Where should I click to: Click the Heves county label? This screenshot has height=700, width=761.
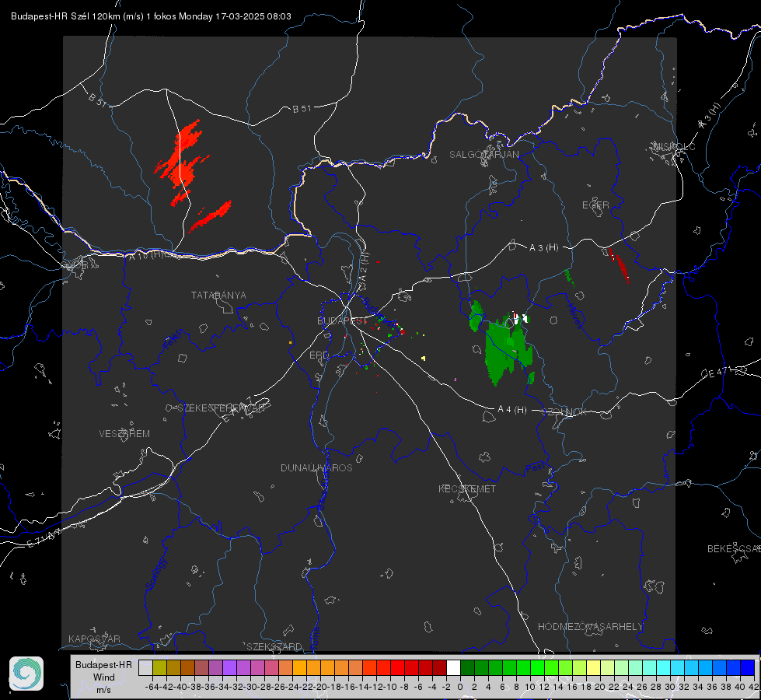[574, 317]
